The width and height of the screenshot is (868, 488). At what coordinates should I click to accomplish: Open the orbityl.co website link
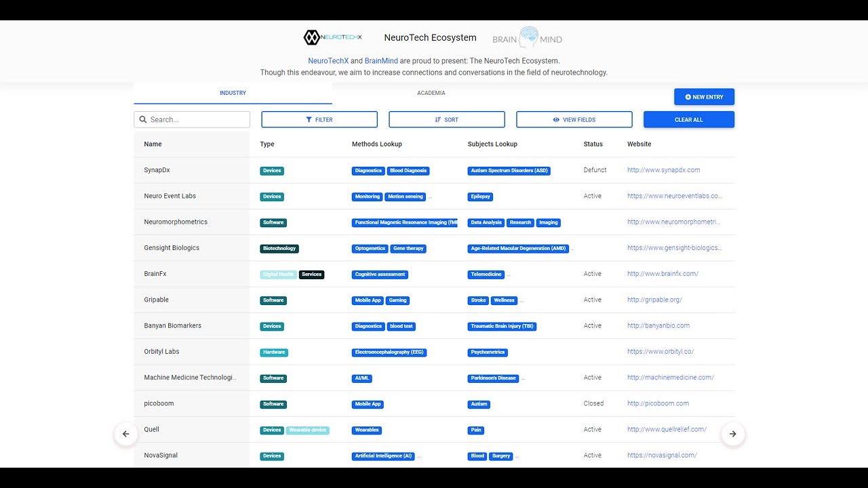(660, 352)
